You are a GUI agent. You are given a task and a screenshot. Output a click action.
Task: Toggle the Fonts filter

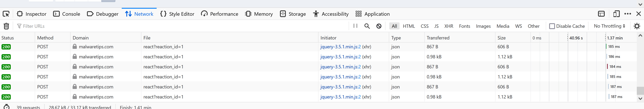pyautogui.click(x=465, y=26)
